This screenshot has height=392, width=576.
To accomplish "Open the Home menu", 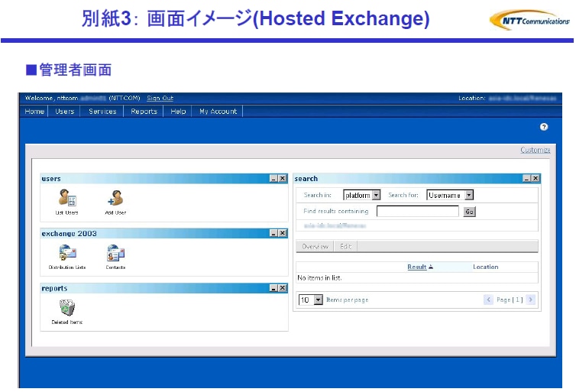I will pyautogui.click(x=34, y=112).
